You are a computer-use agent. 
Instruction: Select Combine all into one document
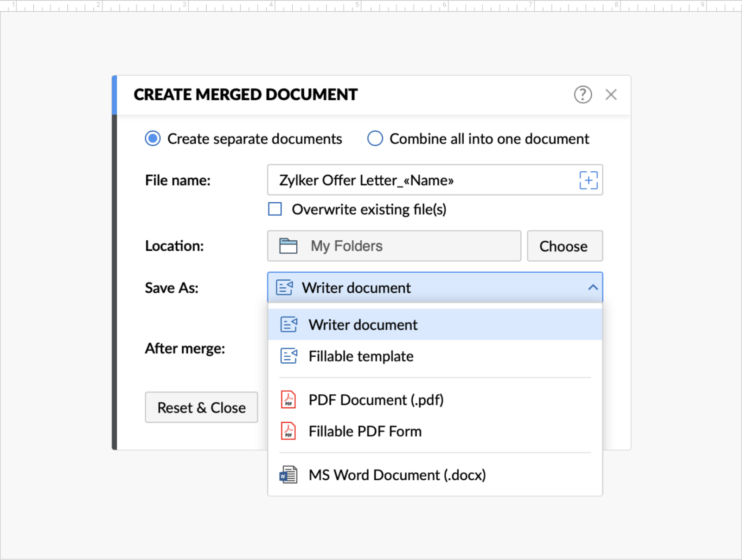coord(375,138)
